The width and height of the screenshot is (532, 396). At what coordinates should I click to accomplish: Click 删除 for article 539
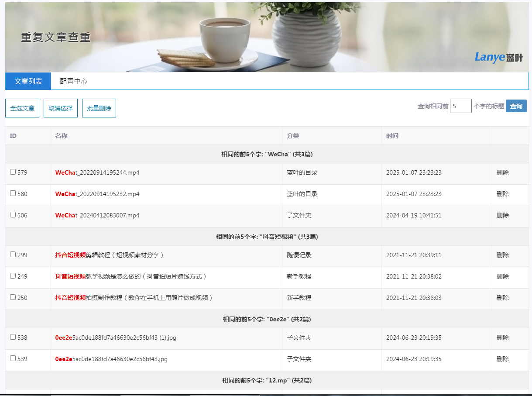coord(503,359)
